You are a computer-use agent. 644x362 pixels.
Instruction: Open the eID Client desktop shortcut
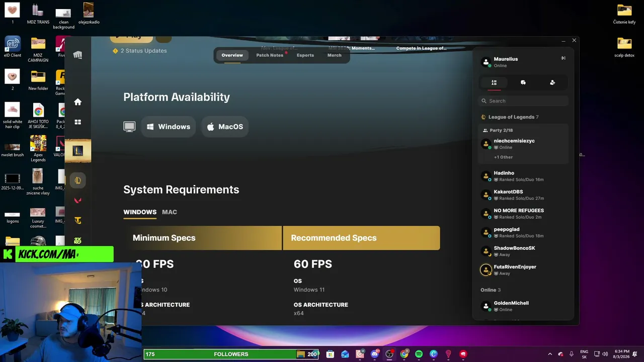tap(13, 47)
